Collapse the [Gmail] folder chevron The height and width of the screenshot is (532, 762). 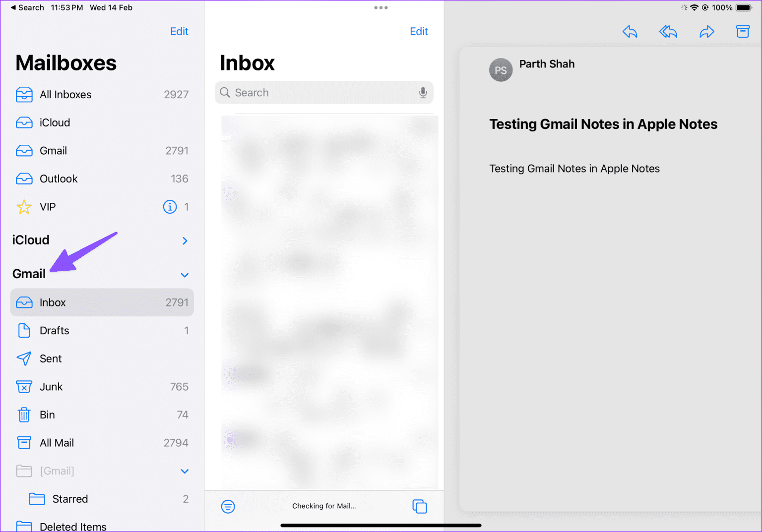pyautogui.click(x=185, y=471)
